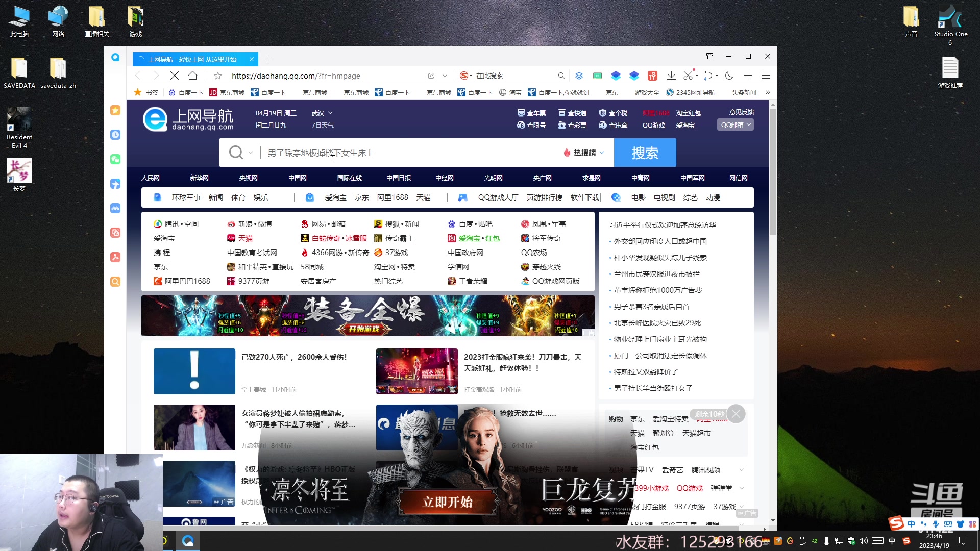Click the home page icon
980x551 pixels.
pyautogui.click(x=192, y=76)
